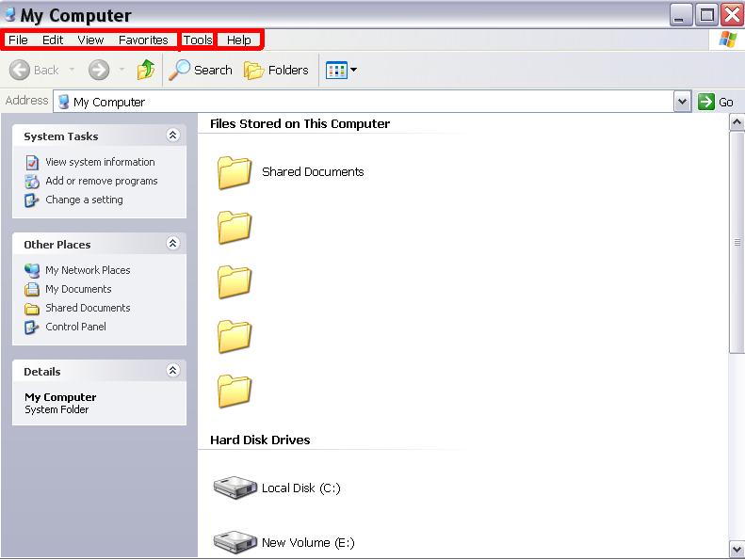Select the Shared Documents folder icon

click(235, 172)
